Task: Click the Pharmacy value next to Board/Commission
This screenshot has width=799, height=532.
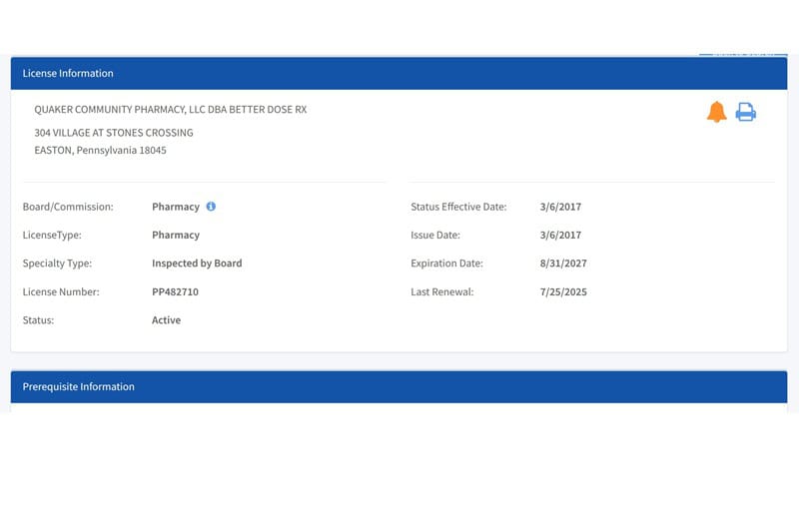Action: [176, 207]
